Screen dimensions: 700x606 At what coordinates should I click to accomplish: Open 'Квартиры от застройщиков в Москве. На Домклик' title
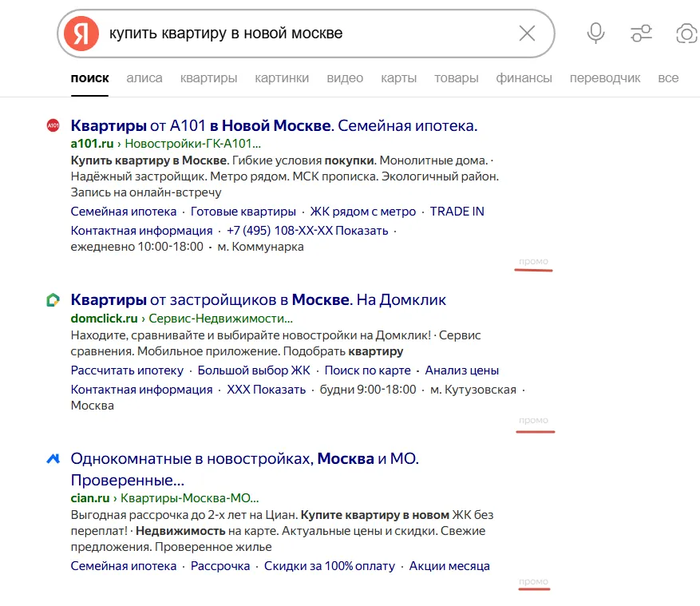tap(258, 299)
